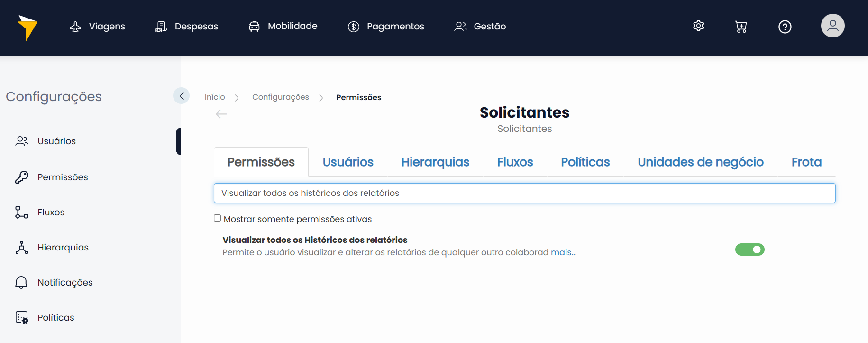Click the back arrow beside Solicitantes
The width and height of the screenshot is (868, 343).
[221, 114]
